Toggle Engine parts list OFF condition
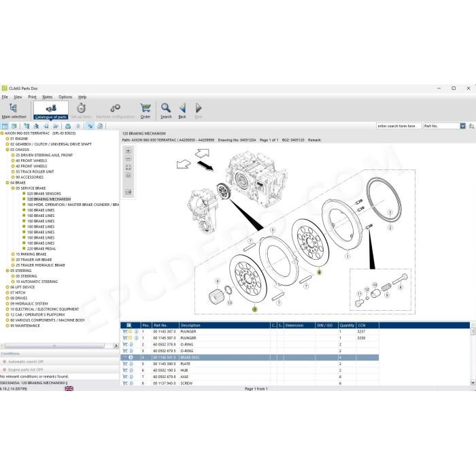This screenshot has width=476, height=476. pos(26,370)
